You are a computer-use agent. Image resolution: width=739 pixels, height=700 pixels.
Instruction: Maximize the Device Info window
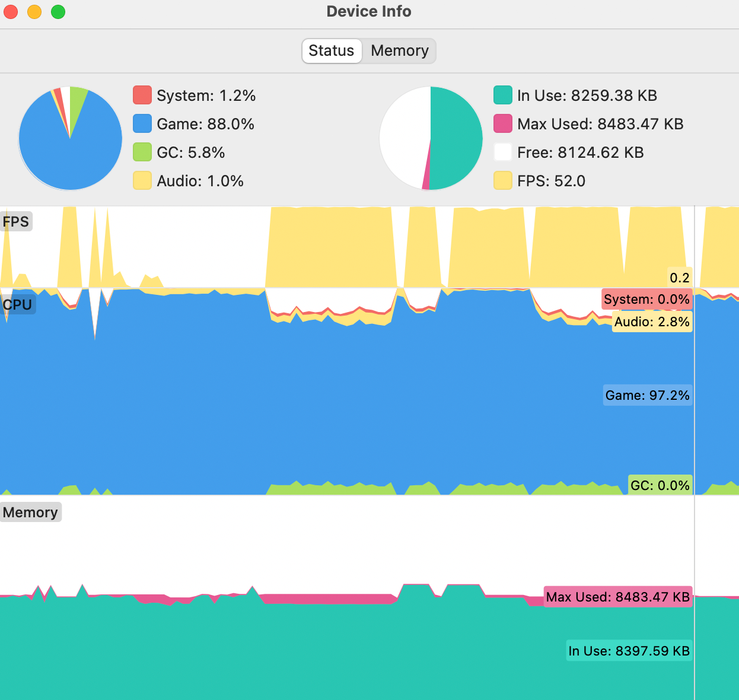click(58, 12)
